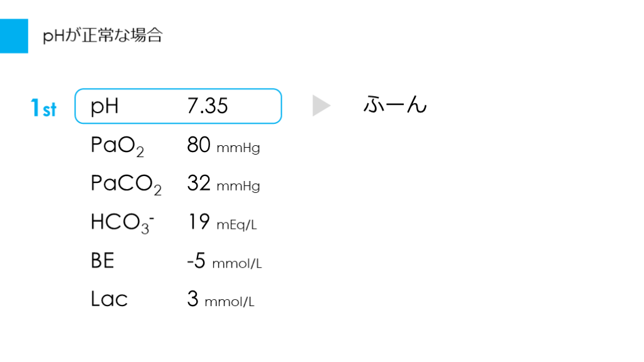Click the gray right-pointing triangle arrow
This screenshot has height=362, width=644.
point(321,106)
